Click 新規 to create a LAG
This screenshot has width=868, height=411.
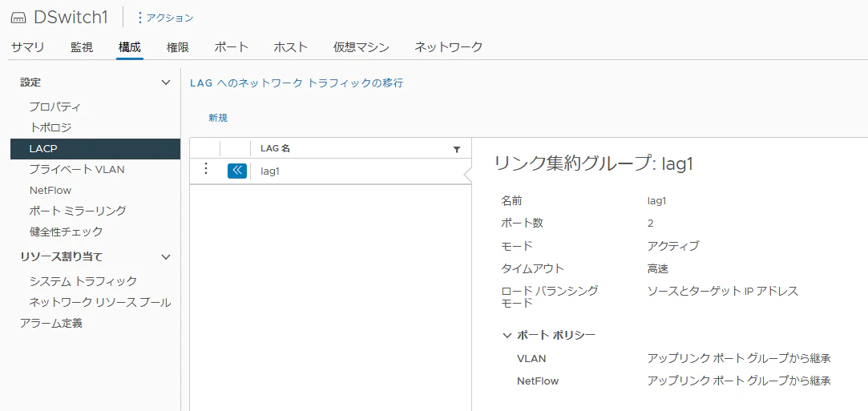point(218,118)
